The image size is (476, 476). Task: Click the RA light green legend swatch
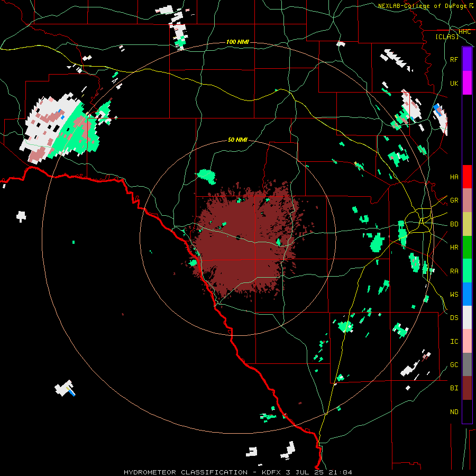467,271
